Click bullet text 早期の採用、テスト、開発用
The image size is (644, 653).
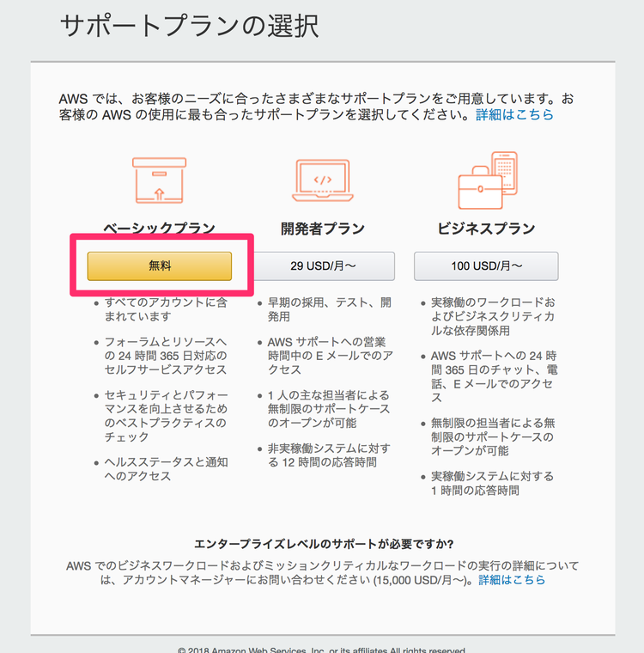coord(330,309)
